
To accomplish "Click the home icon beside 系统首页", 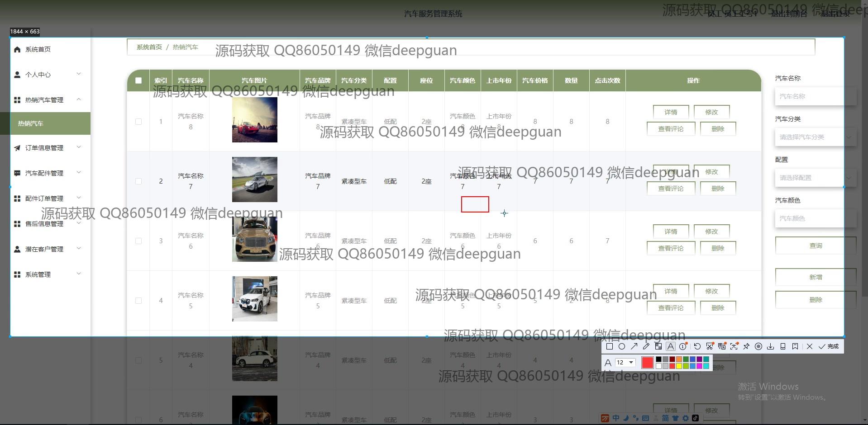I will point(17,49).
